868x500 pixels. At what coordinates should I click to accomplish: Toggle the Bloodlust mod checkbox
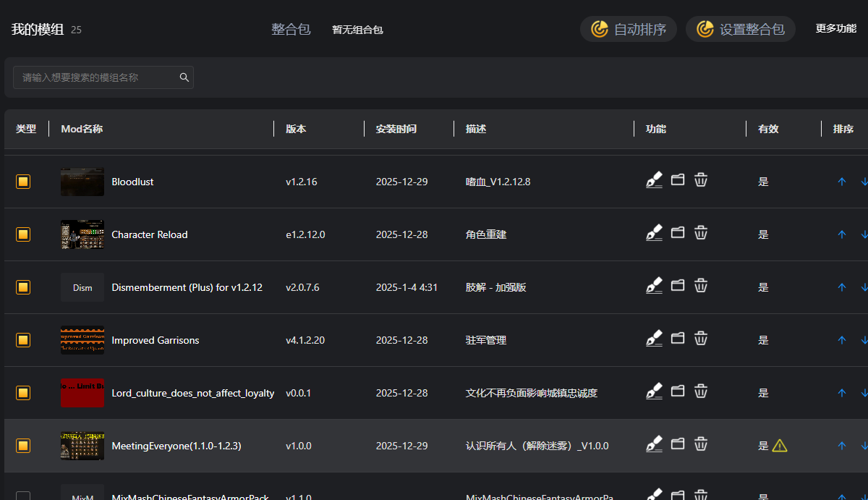tap(22, 182)
